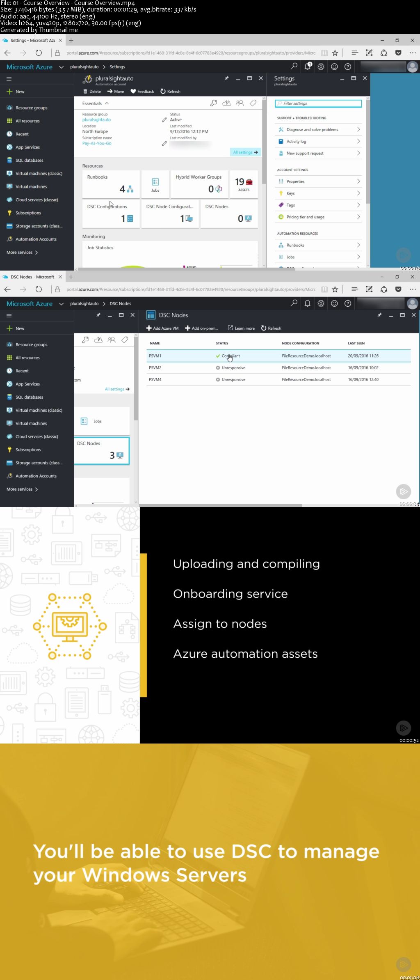The height and width of the screenshot is (980, 420).
Task: Select the PSVM4 node row
Action: (x=278, y=380)
